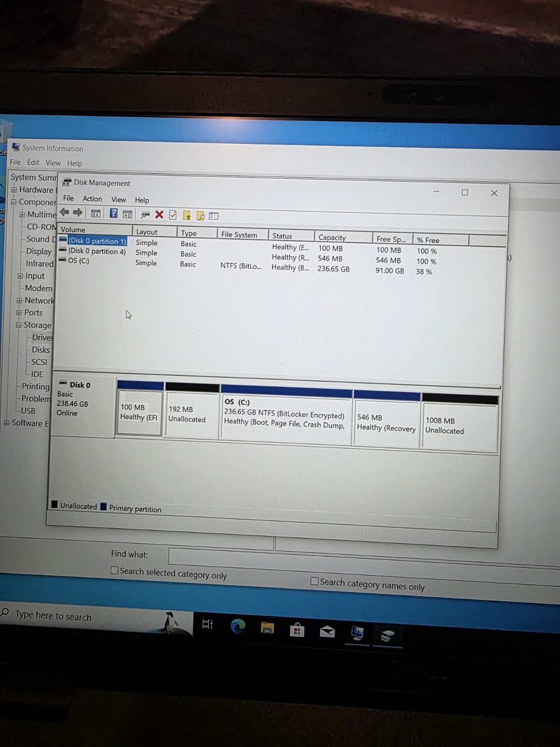Open Edit menu in System Information
Screen dimensions: 560x747
(33, 162)
